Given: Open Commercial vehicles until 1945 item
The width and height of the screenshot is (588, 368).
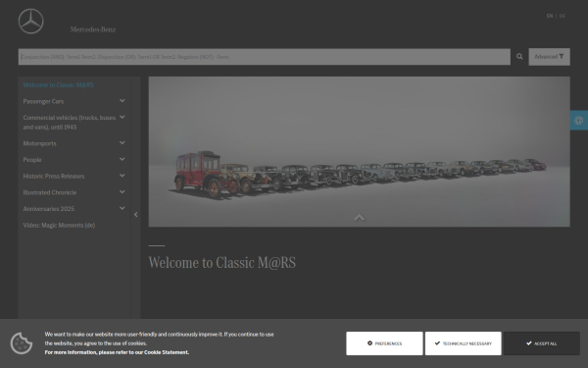Looking at the screenshot, I should click(70, 123).
